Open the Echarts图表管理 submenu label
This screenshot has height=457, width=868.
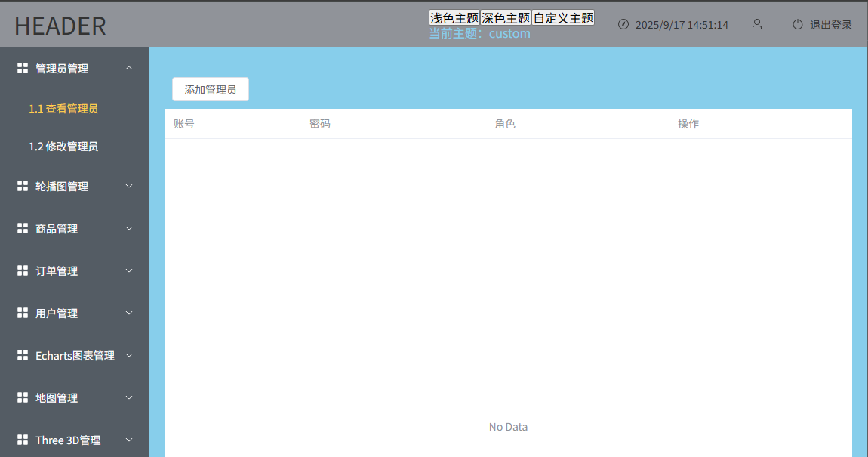pos(75,356)
